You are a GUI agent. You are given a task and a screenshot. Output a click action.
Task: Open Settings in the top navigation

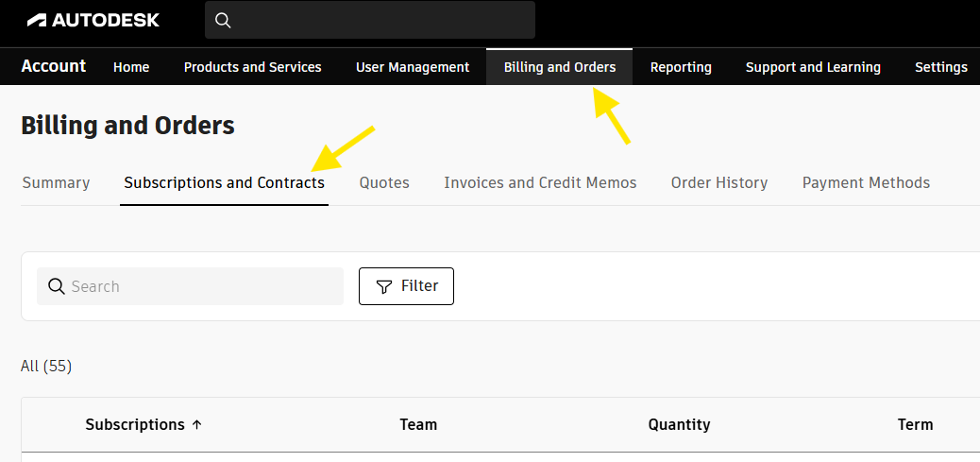940,67
